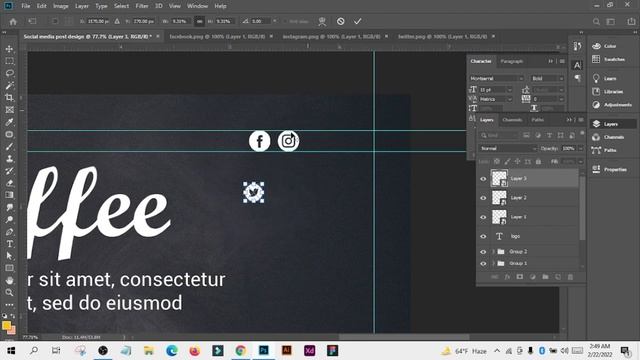Open the font size dropdown
Screen dimensions: 640x360
click(509, 90)
